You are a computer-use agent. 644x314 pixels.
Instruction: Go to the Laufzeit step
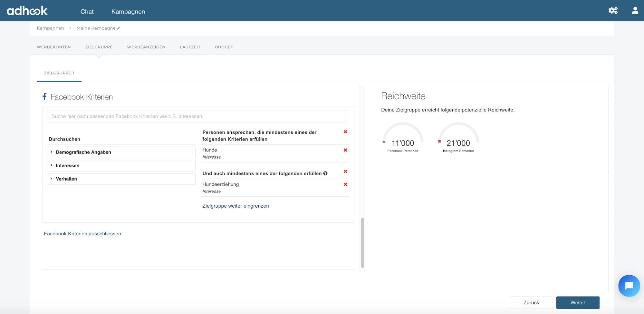click(x=190, y=47)
